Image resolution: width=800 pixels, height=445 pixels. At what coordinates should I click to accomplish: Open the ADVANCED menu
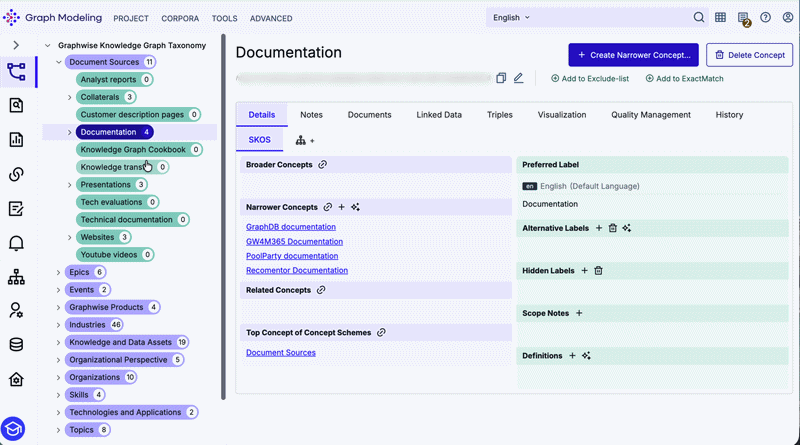tap(271, 18)
